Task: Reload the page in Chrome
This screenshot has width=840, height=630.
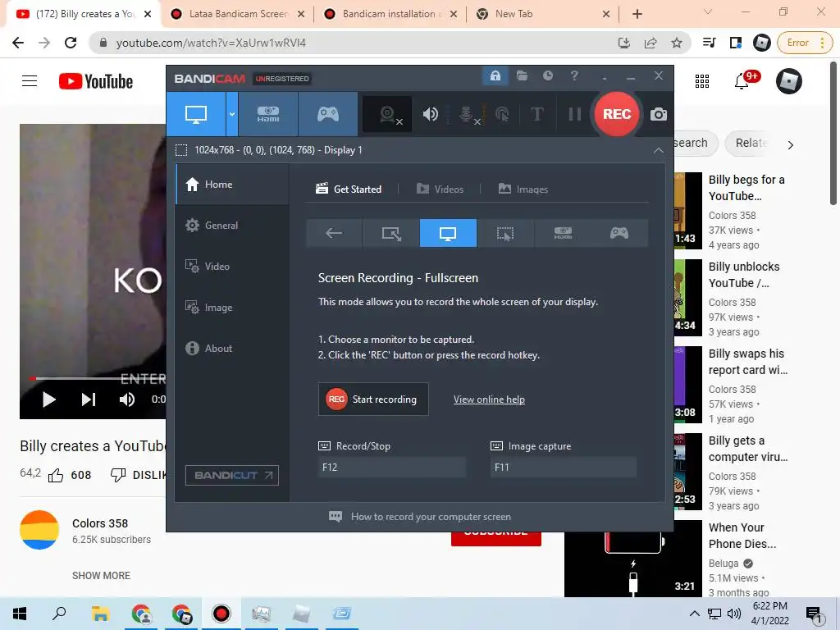Action: (x=71, y=43)
